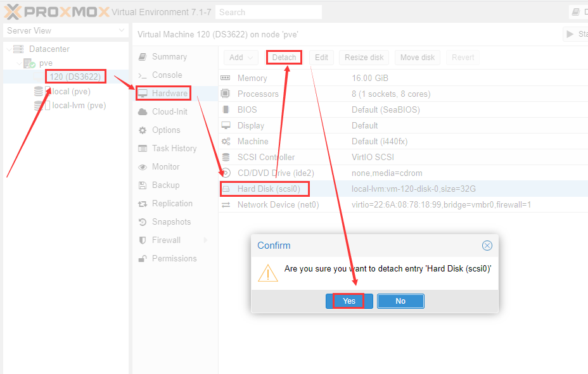Viewport: 588px width, 374px height.
Task: Click the Hard Disk drive icon
Action: (226, 189)
